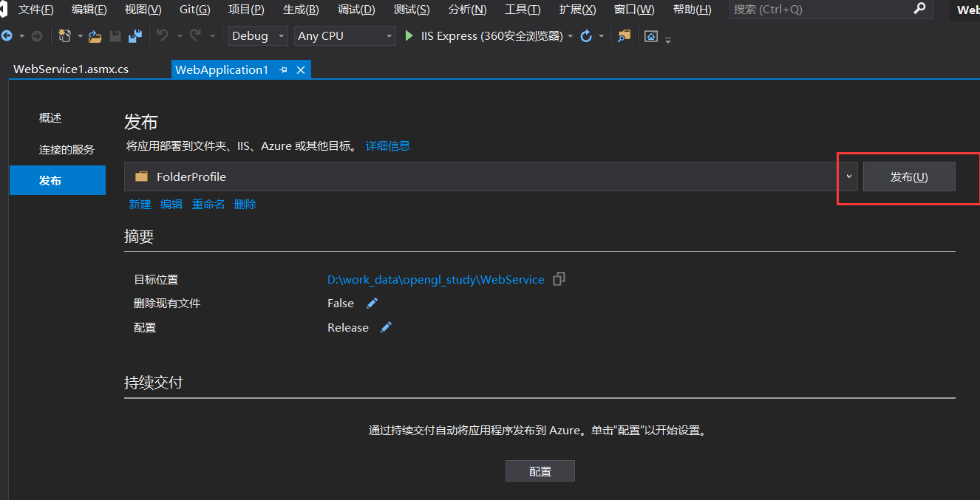Click the 发布(U) publish button
Viewport: 980px width, 500px height.
tap(909, 177)
